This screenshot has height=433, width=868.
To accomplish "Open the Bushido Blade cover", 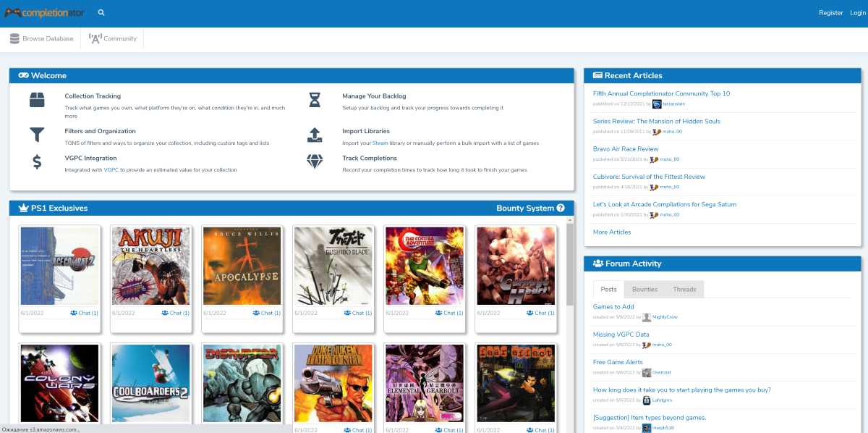I will coord(333,266).
